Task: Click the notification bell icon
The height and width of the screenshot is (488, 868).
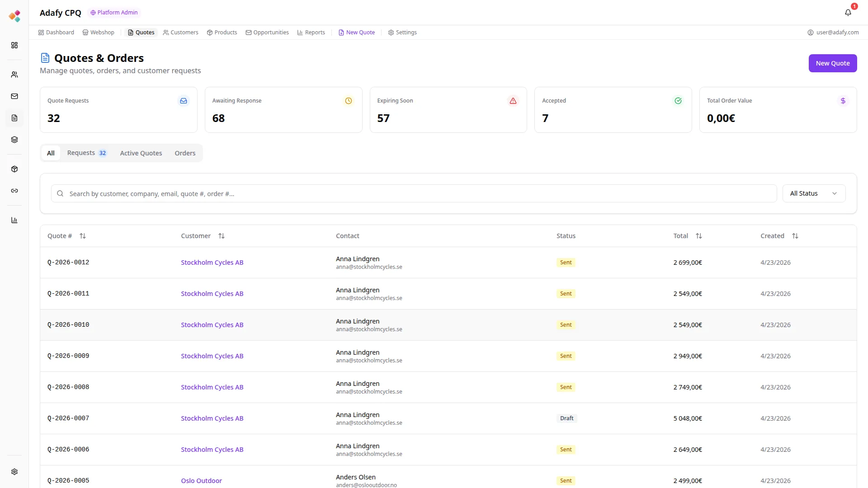Action: (x=848, y=13)
